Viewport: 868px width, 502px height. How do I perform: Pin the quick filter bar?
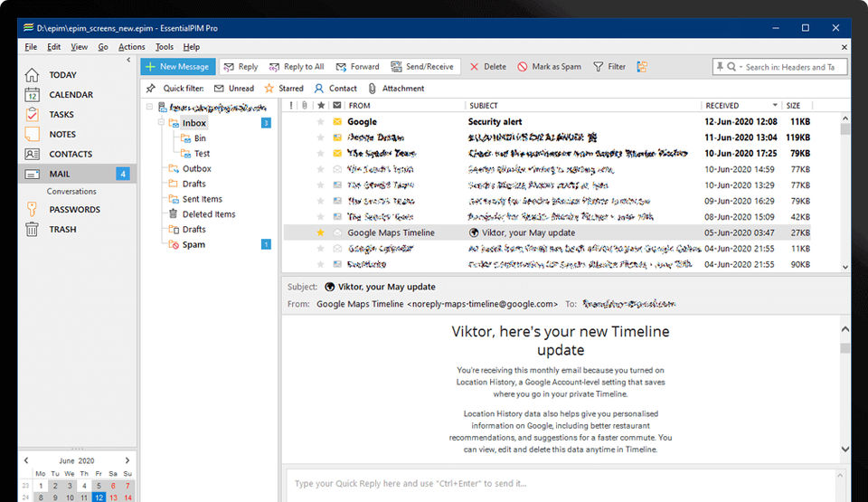(151, 88)
